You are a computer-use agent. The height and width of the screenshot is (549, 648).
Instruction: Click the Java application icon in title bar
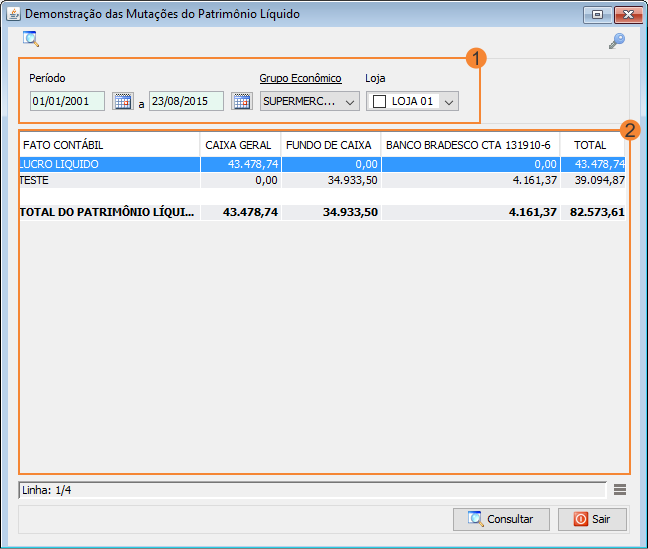point(13,15)
